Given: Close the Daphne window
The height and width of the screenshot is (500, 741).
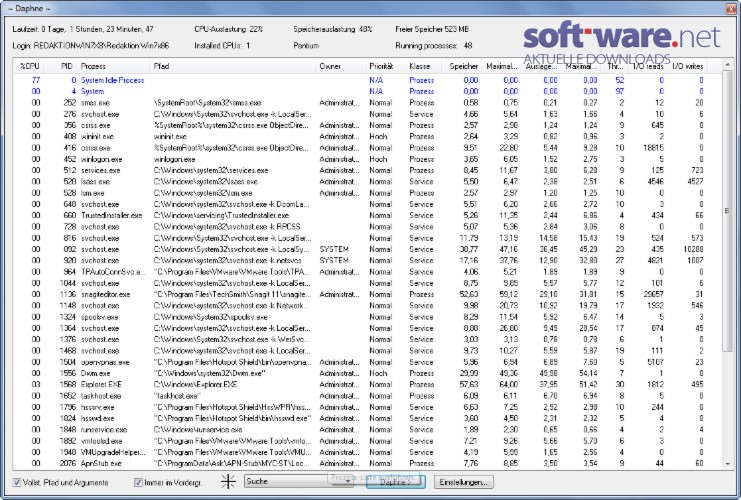Looking at the screenshot, I should click(731, 8).
